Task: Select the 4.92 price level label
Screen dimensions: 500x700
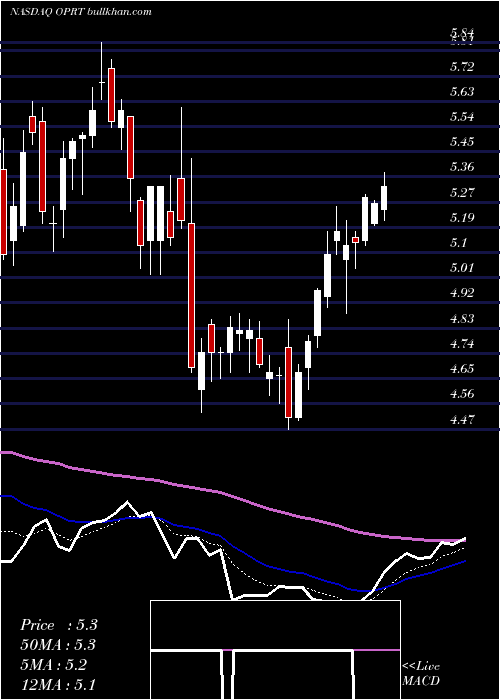Action: pyautogui.click(x=462, y=293)
